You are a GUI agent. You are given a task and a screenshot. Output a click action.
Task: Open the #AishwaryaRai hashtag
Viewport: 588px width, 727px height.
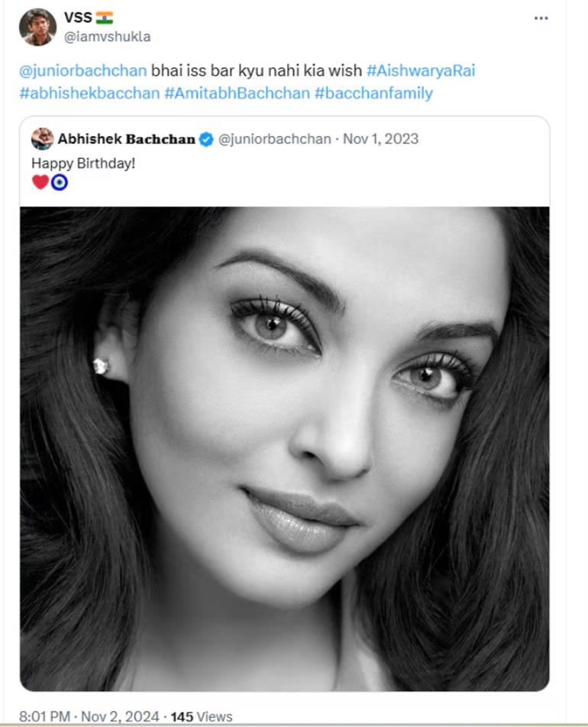421,71
